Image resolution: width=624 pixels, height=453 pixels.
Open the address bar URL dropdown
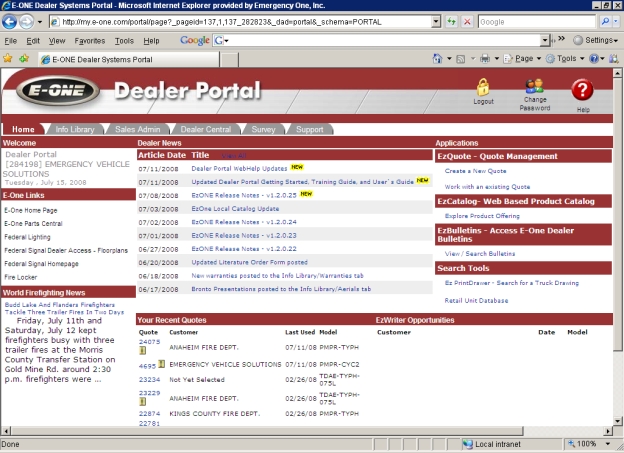click(x=436, y=21)
